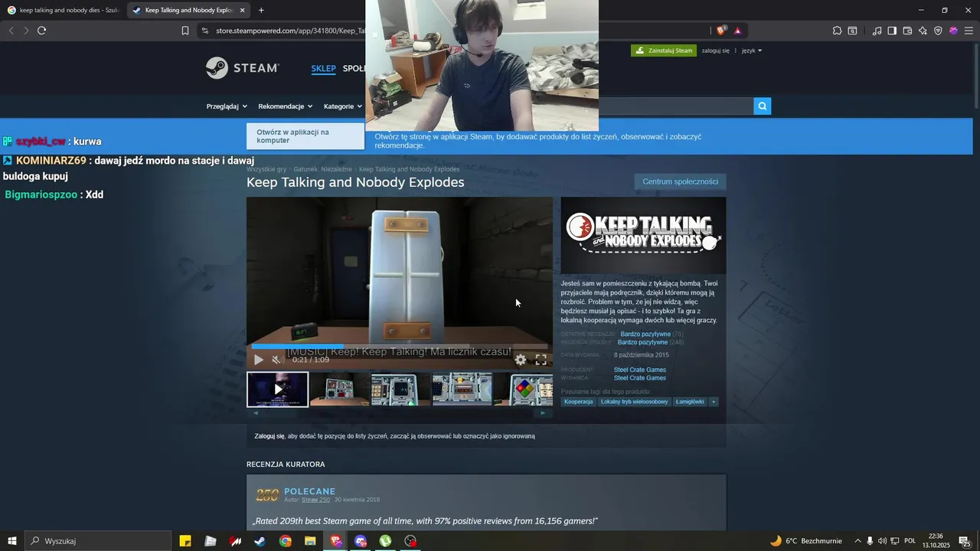The height and width of the screenshot is (551, 980).
Task: Open Leo AI sparkle icon
Action: 923,31
